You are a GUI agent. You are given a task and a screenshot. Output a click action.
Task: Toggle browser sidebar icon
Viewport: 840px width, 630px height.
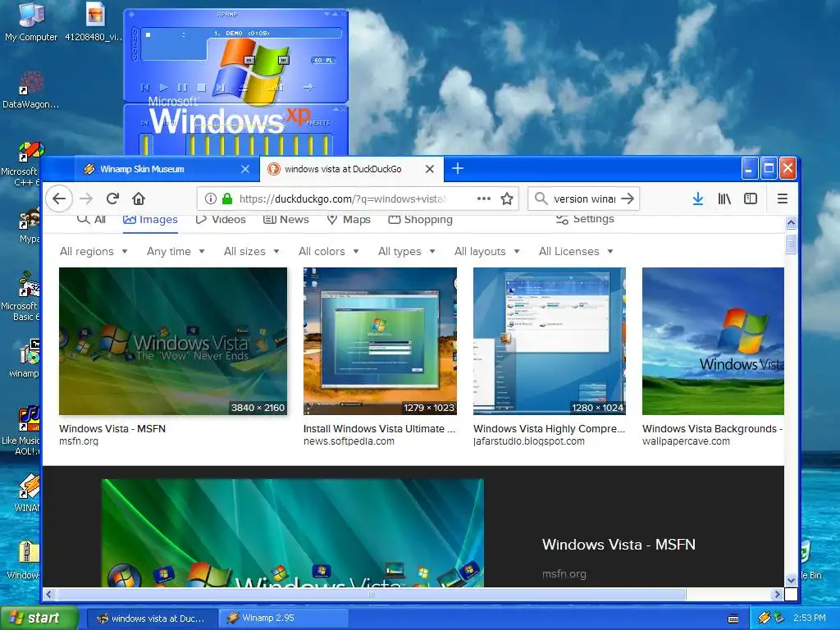click(x=751, y=199)
